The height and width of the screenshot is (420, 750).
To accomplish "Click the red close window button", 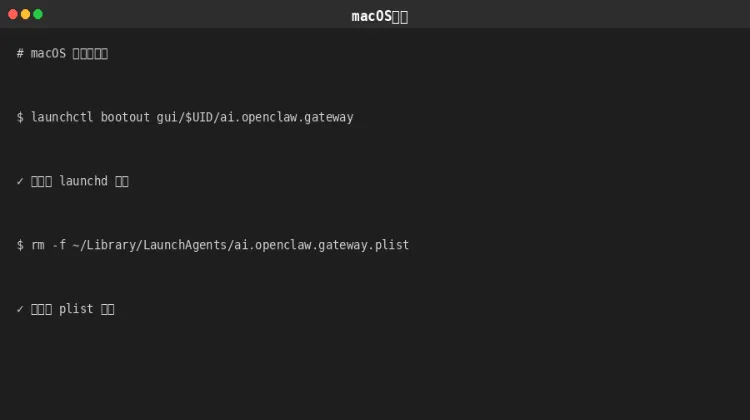I will coord(13,14).
